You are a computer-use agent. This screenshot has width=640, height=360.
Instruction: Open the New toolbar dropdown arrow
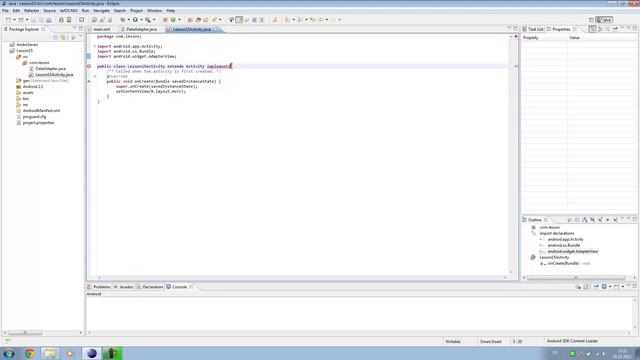[x=14, y=20]
